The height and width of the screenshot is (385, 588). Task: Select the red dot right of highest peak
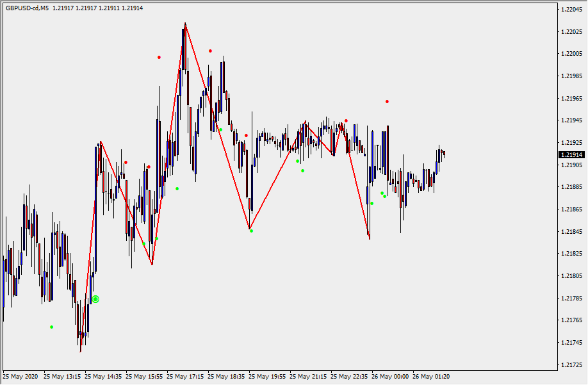[x=210, y=51]
